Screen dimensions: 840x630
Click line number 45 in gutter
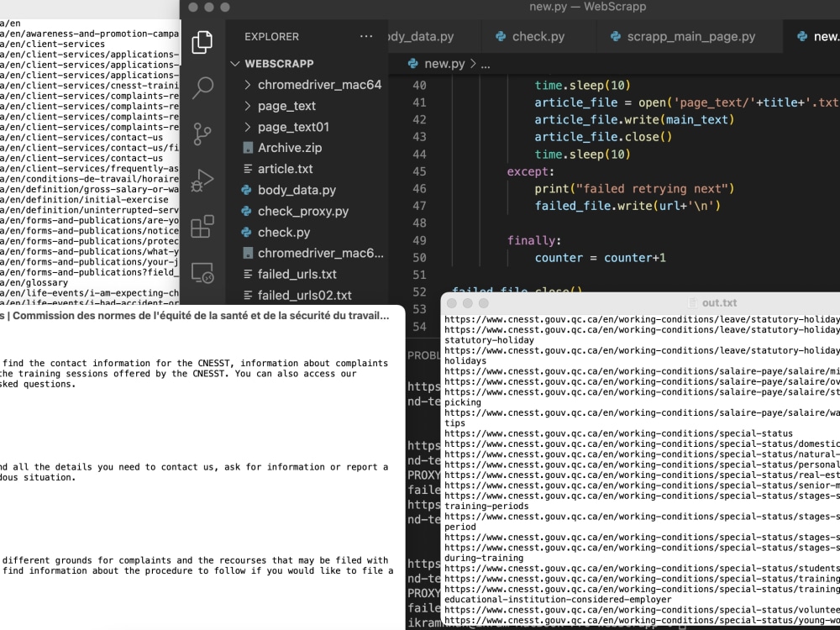pos(419,171)
